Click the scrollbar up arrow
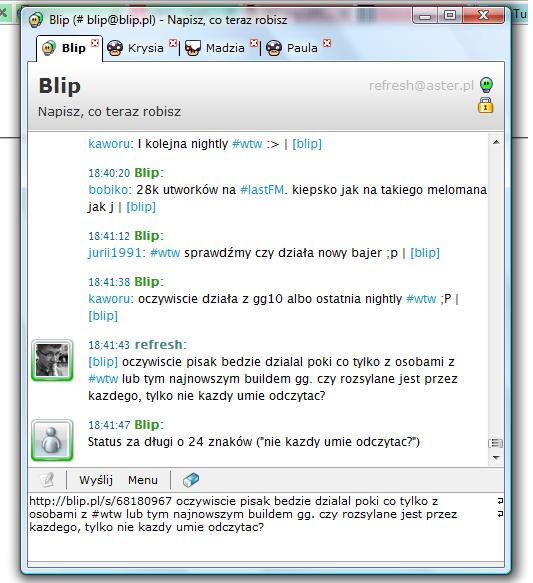This screenshot has height=583, width=533. 496,142
